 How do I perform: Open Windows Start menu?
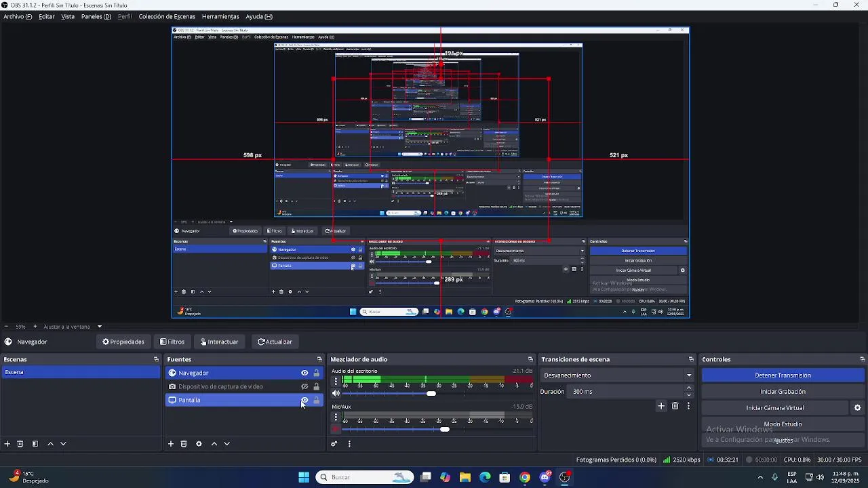[x=304, y=477]
